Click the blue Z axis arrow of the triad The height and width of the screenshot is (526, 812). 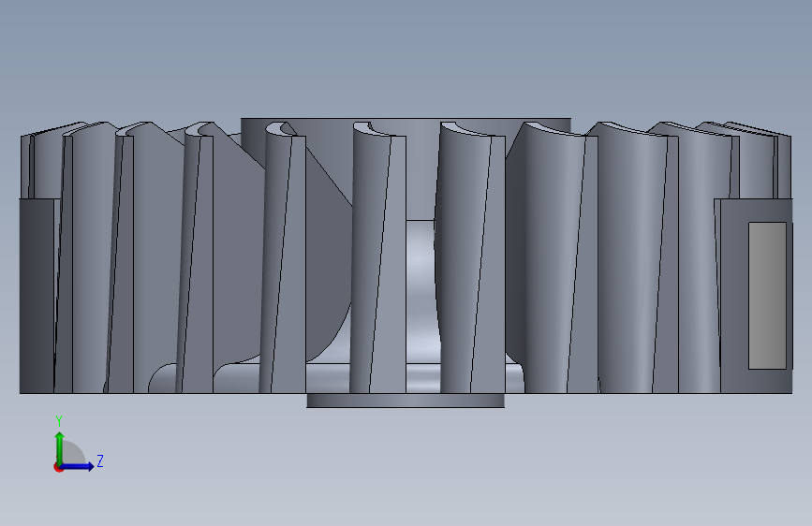pos(78,466)
